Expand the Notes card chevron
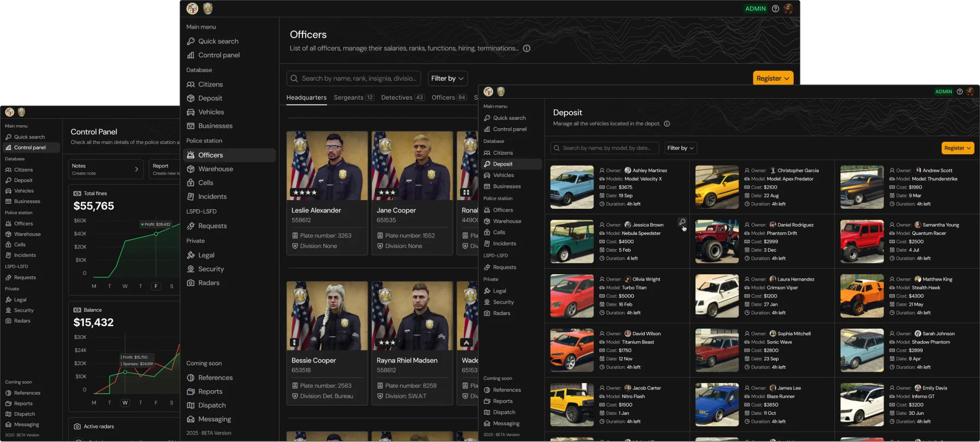The width and height of the screenshot is (980, 442). click(x=137, y=169)
